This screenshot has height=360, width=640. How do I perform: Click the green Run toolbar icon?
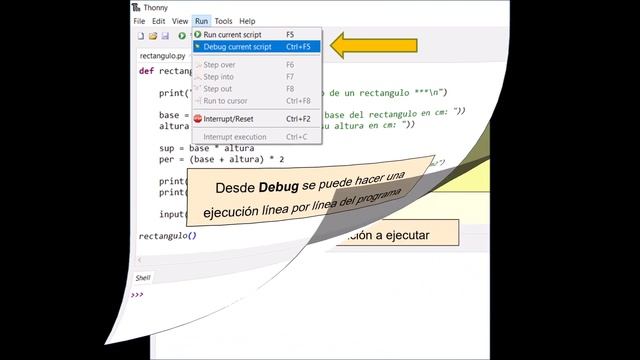click(182, 36)
